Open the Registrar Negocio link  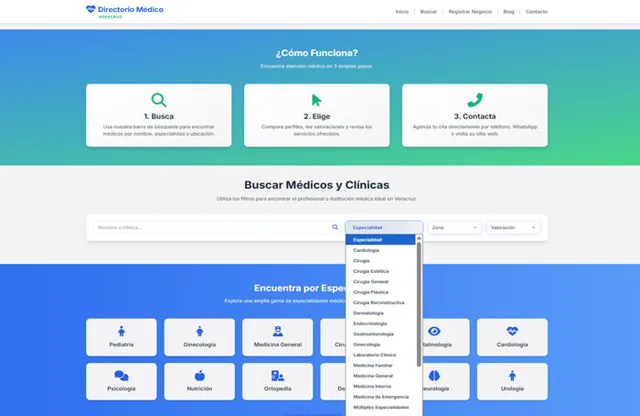tap(470, 11)
